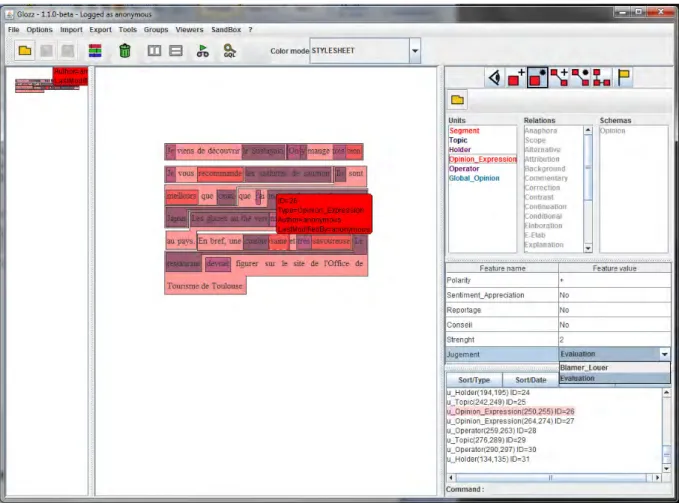The image size is (679, 503).
Task: Open the Export menu
Action: [100, 29]
